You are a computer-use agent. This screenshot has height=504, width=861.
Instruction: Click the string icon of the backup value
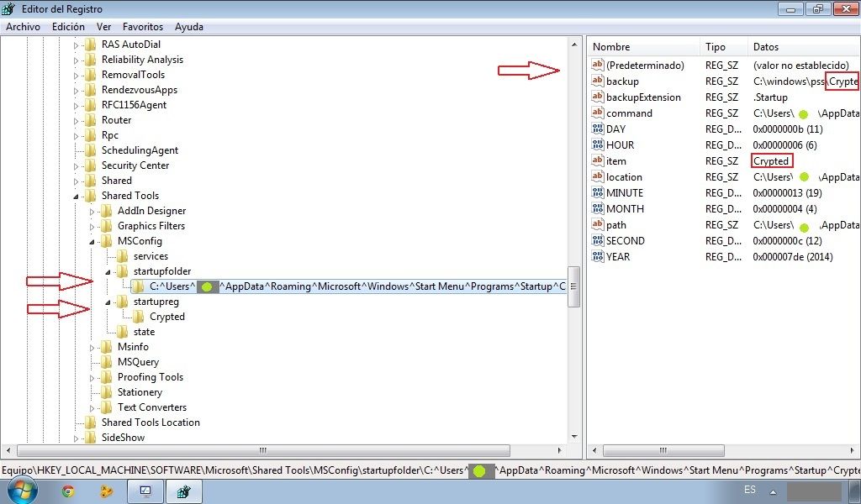(x=598, y=81)
